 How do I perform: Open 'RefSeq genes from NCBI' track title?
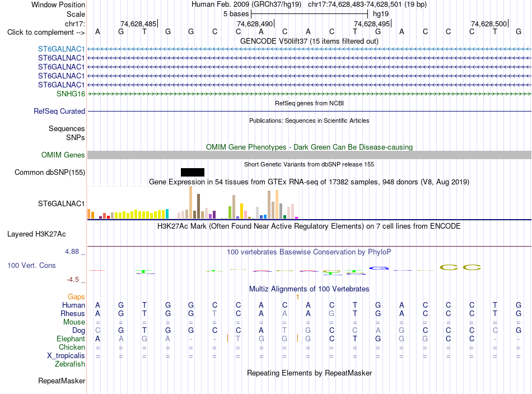point(309,103)
